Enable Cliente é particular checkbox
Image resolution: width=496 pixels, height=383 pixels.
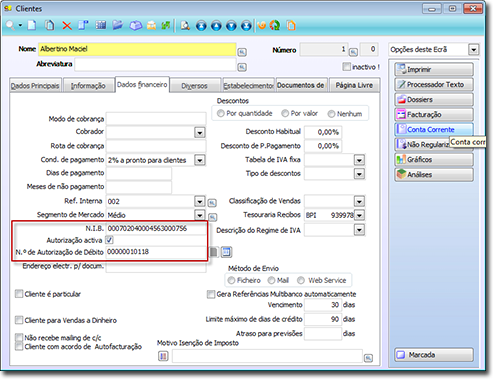coord(19,294)
